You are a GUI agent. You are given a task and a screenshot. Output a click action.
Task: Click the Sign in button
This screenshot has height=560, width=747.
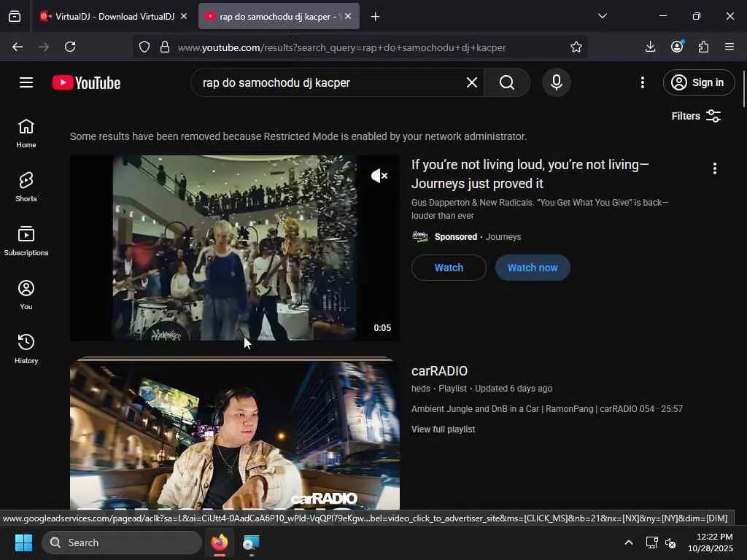tap(698, 82)
